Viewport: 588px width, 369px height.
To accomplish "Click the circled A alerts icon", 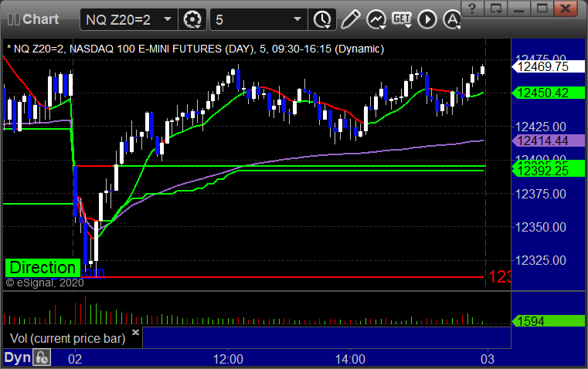I will tap(452, 19).
